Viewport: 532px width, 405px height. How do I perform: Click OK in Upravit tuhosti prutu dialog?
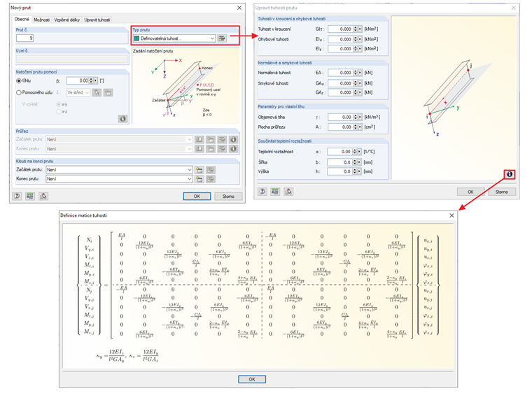pyautogui.click(x=470, y=192)
